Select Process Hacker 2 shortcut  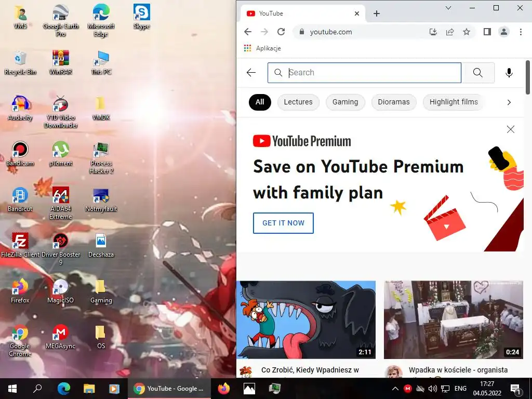(101, 158)
